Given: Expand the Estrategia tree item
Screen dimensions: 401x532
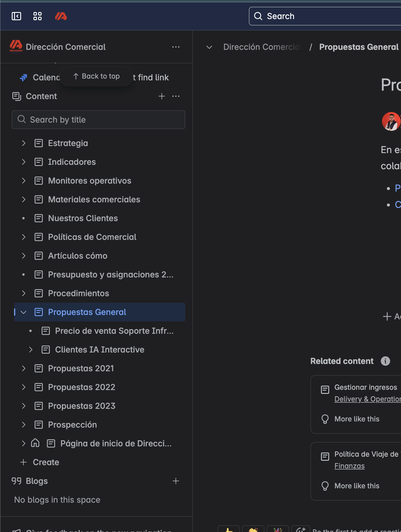Looking at the screenshot, I should pos(24,143).
